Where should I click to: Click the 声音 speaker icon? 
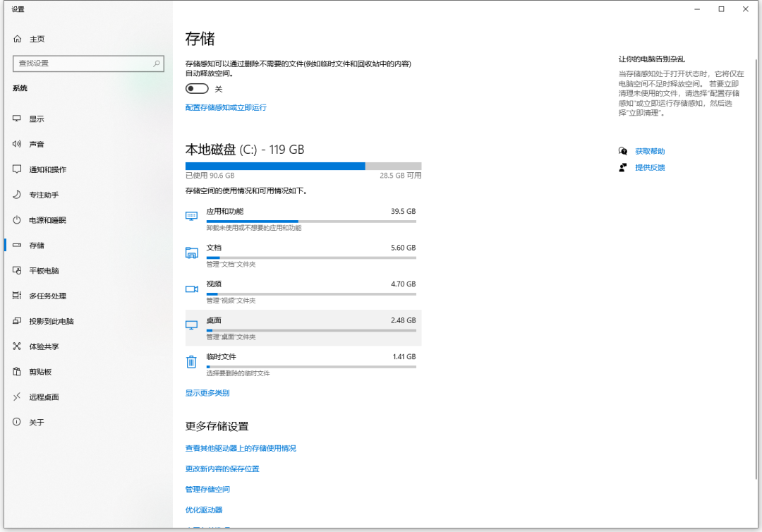click(17, 144)
